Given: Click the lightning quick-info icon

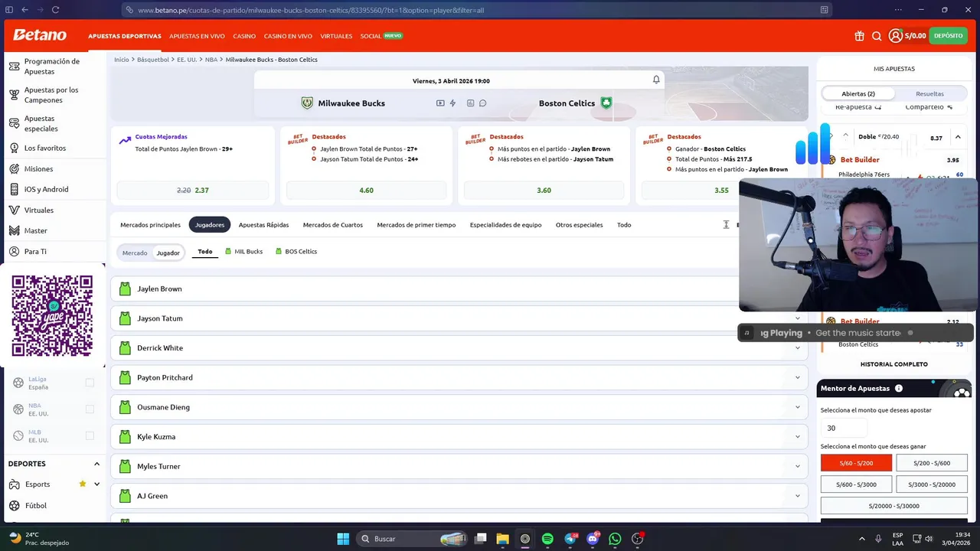Looking at the screenshot, I should click(x=452, y=103).
